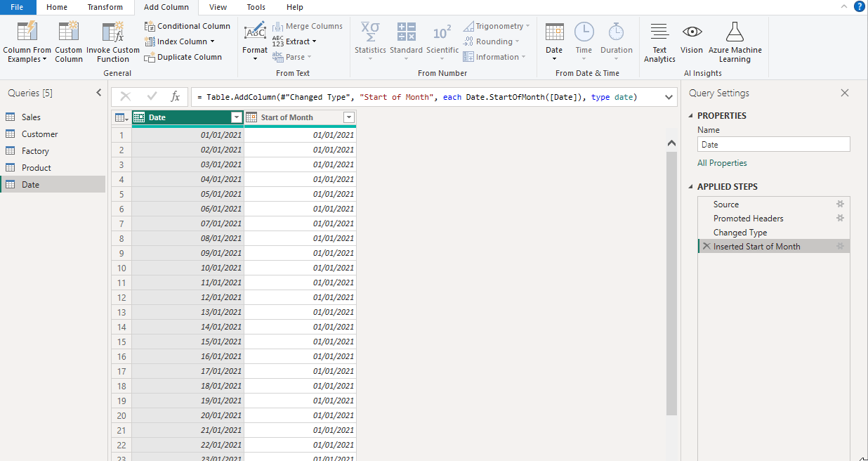Launch Vision AI insights

pyautogui.click(x=692, y=38)
